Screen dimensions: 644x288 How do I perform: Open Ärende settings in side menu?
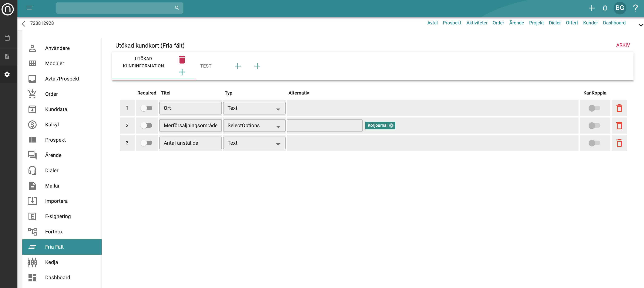62,155
